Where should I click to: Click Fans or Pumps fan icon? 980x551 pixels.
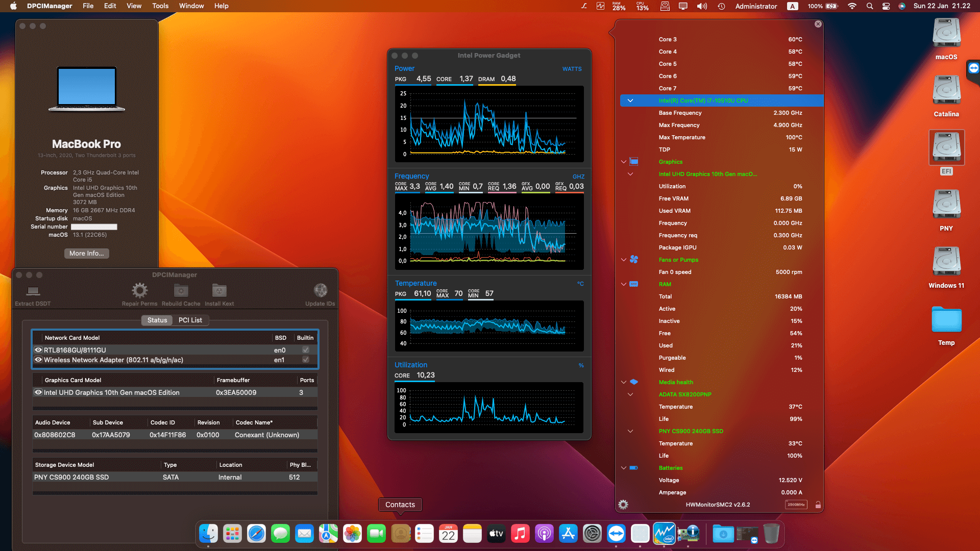tap(634, 260)
